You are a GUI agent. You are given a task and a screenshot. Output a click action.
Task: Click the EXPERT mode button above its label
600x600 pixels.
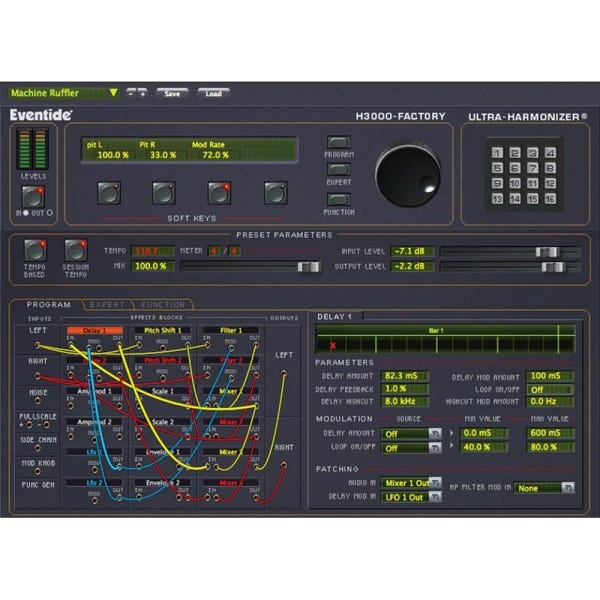[338, 170]
